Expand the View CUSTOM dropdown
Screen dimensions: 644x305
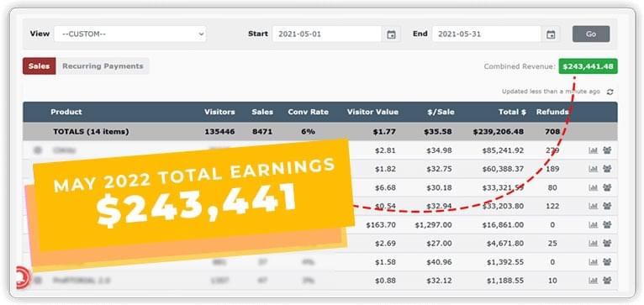pos(129,34)
